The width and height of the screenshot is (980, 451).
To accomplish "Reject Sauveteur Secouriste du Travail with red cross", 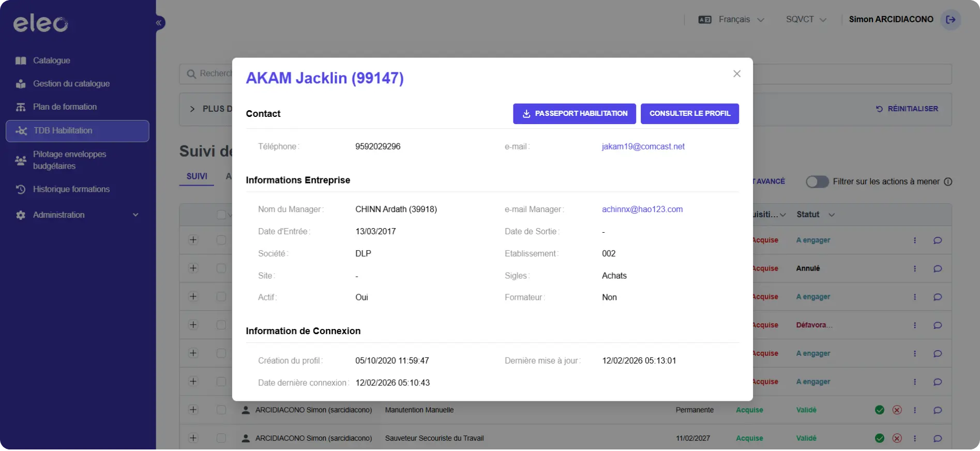I will [897, 439].
